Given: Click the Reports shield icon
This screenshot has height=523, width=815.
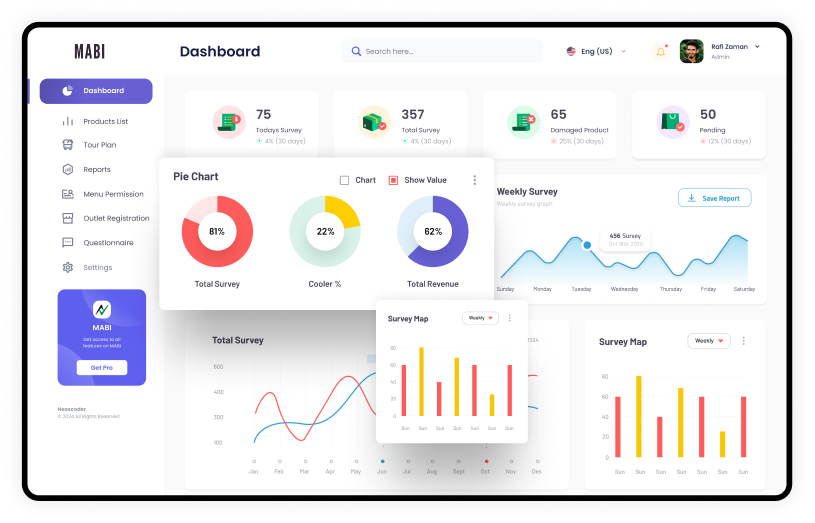Looking at the screenshot, I should 68,169.
